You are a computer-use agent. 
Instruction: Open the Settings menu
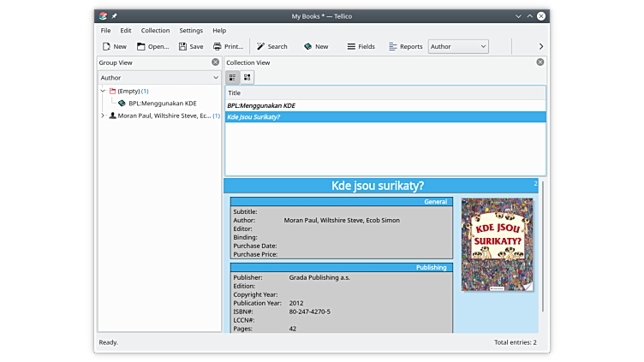point(191,30)
